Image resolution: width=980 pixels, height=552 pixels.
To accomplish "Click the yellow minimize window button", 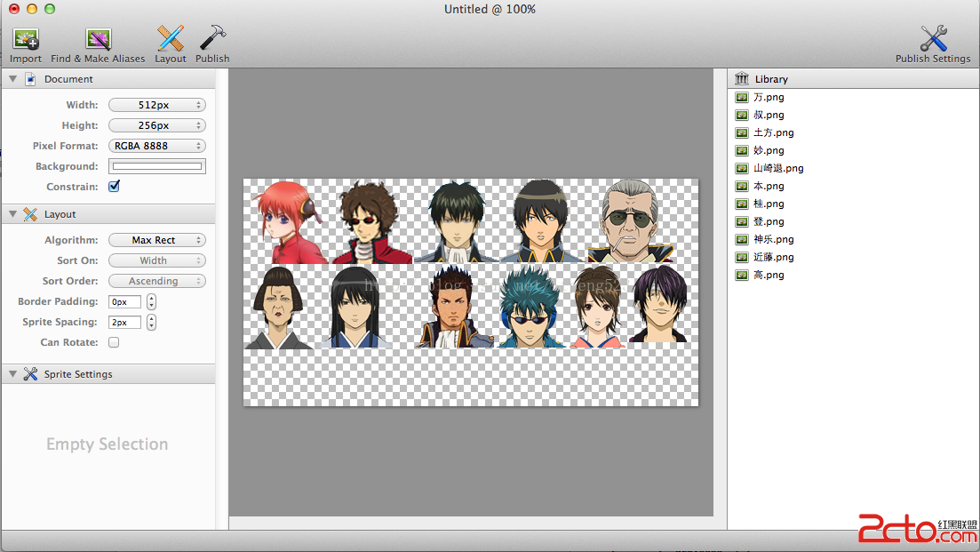I will 32,9.
